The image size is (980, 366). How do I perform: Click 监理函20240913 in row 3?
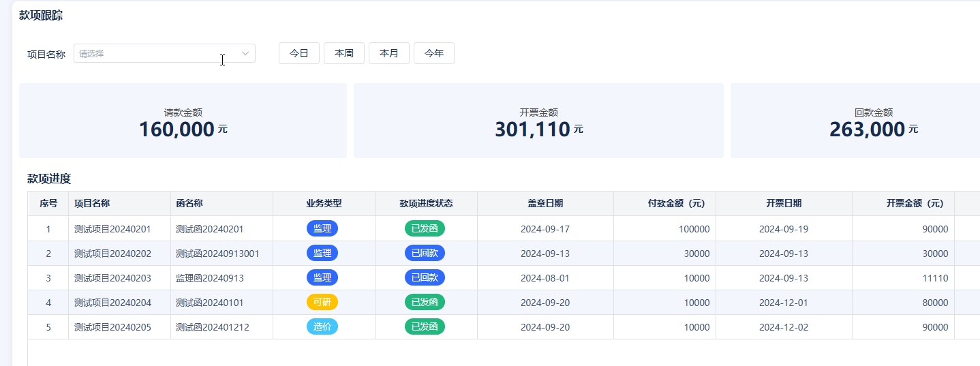click(x=209, y=278)
